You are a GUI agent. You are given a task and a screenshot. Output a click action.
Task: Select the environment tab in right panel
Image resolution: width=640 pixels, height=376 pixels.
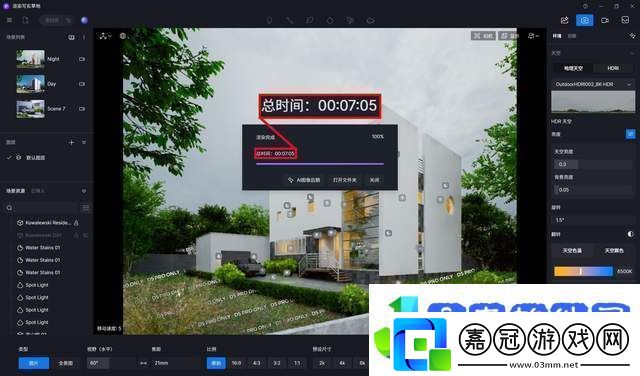(557, 36)
